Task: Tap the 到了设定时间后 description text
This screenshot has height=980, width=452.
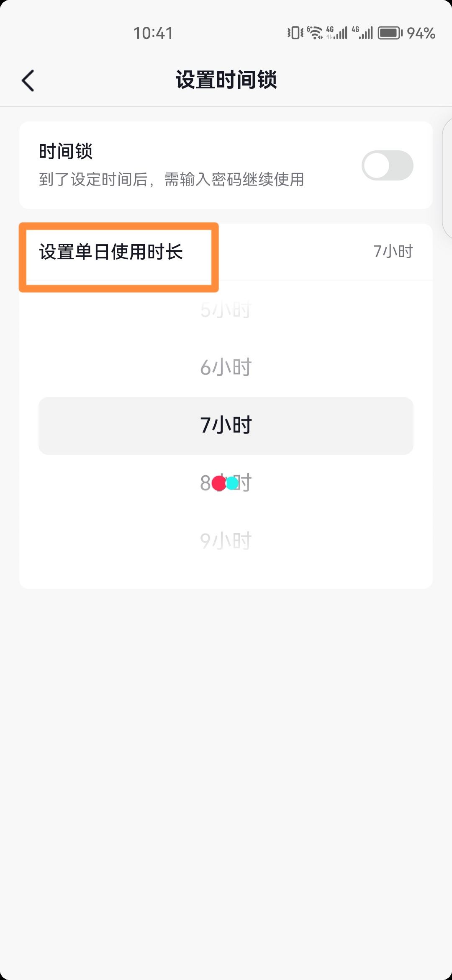Action: tap(172, 180)
